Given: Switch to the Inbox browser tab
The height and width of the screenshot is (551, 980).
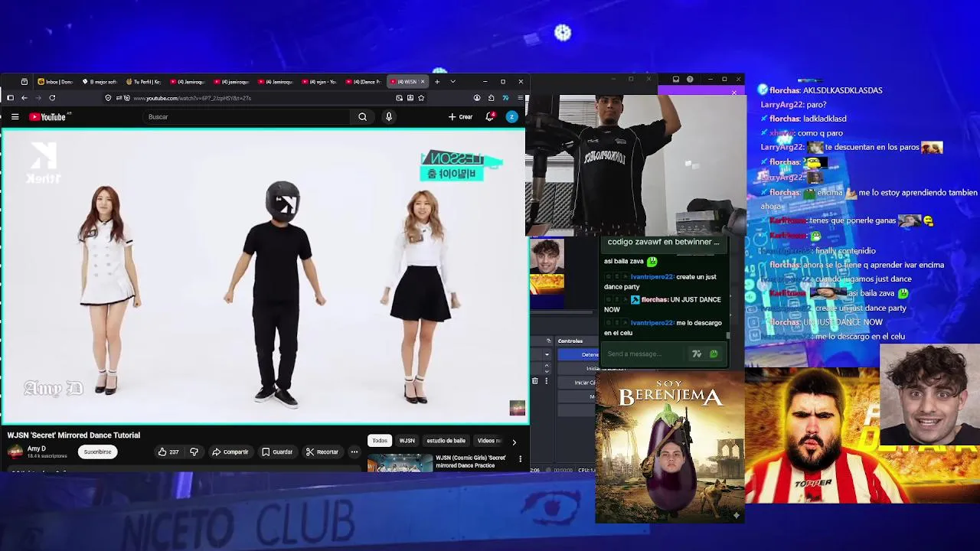Looking at the screenshot, I should 55,82.
